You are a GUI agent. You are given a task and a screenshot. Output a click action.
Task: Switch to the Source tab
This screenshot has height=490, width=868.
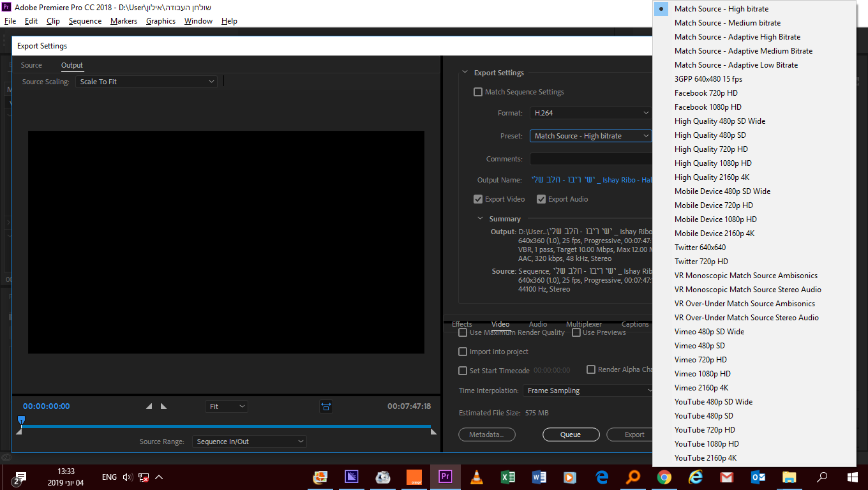pyautogui.click(x=31, y=65)
